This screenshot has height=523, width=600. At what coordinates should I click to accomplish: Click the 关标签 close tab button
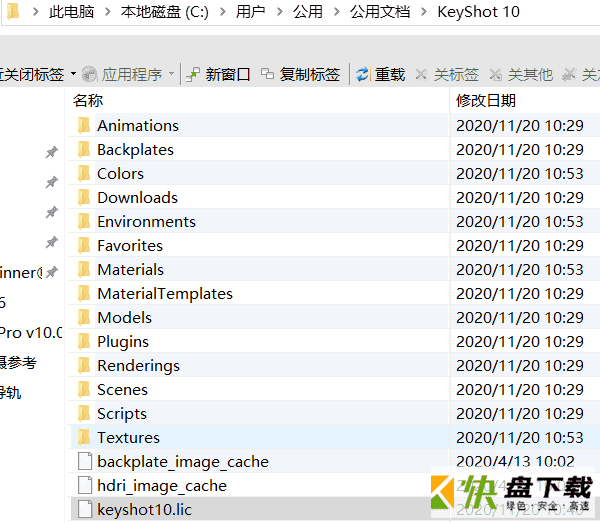(x=447, y=74)
